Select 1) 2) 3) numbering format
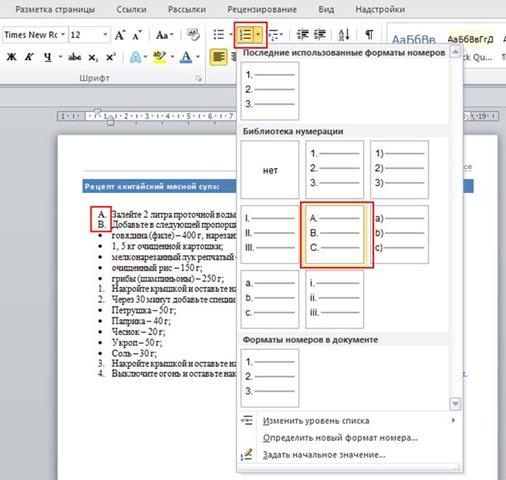Viewport: 506px width, 480px height. click(x=399, y=169)
